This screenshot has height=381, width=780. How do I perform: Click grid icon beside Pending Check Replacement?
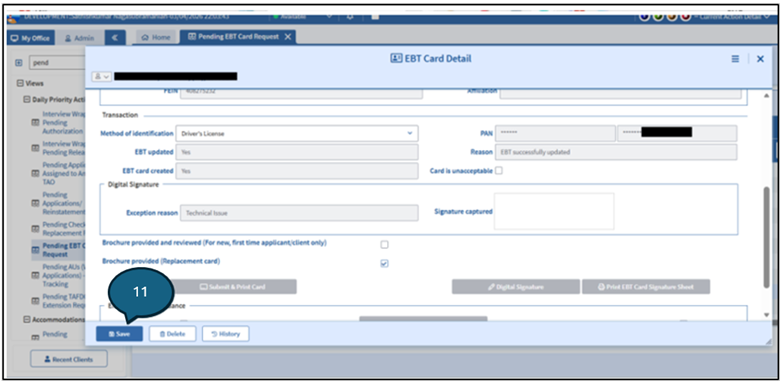coord(35,229)
